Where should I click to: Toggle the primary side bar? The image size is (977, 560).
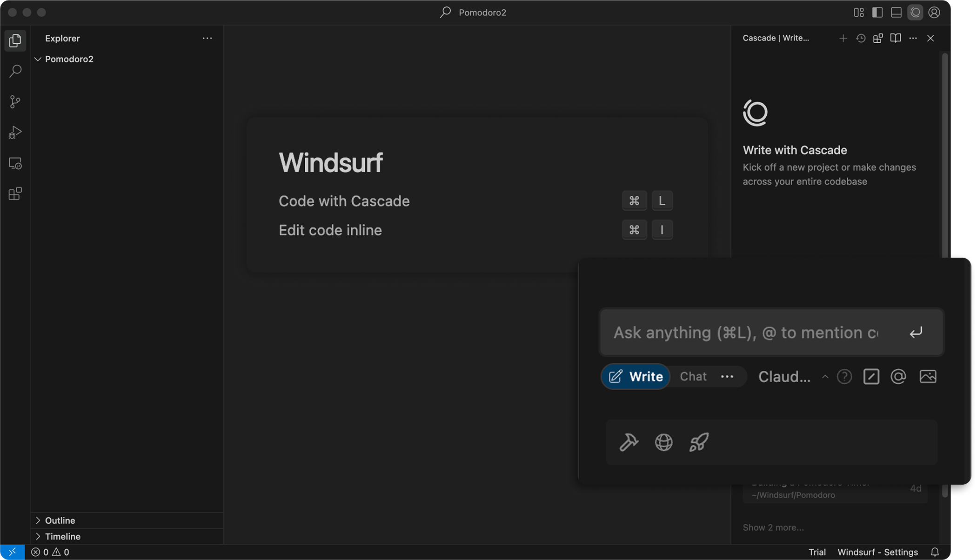tap(877, 13)
